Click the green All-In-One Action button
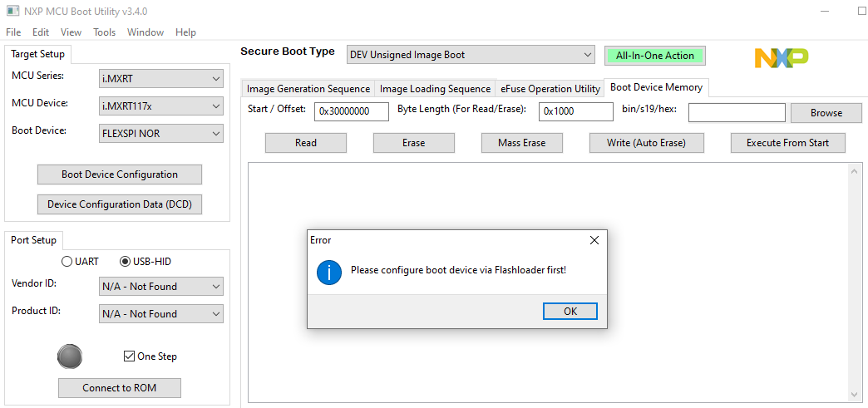Screen dimensions: 868x408 coord(654,56)
